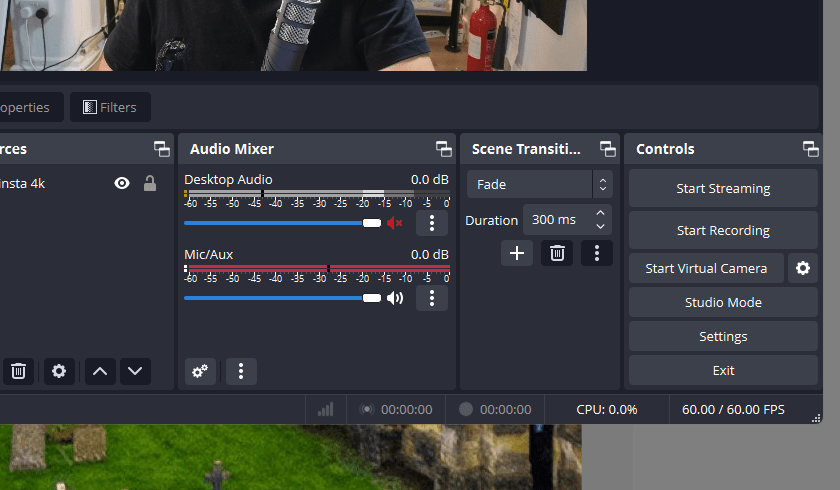
Task: Click the CPU: 0.0% status text
Action: 607,410
